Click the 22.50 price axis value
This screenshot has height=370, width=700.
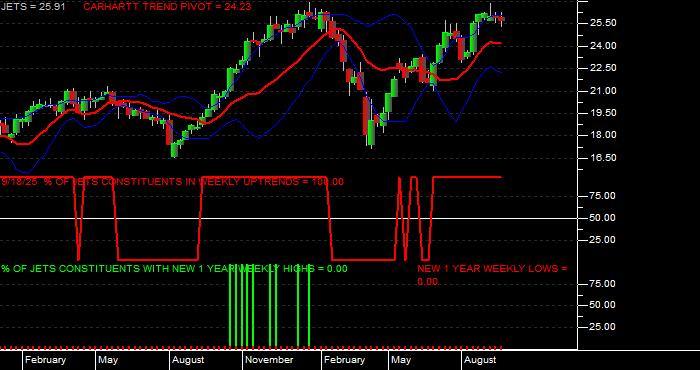[x=603, y=68]
